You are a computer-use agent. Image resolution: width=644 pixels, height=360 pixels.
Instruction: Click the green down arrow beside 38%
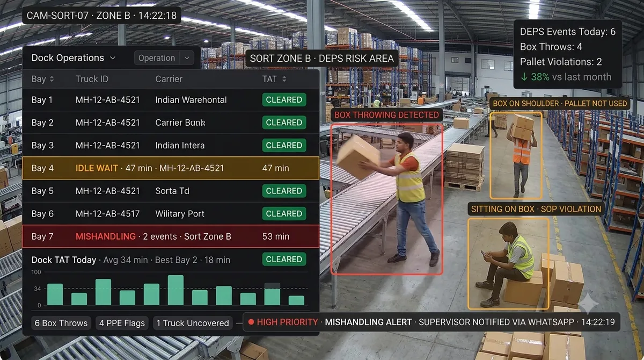click(524, 77)
